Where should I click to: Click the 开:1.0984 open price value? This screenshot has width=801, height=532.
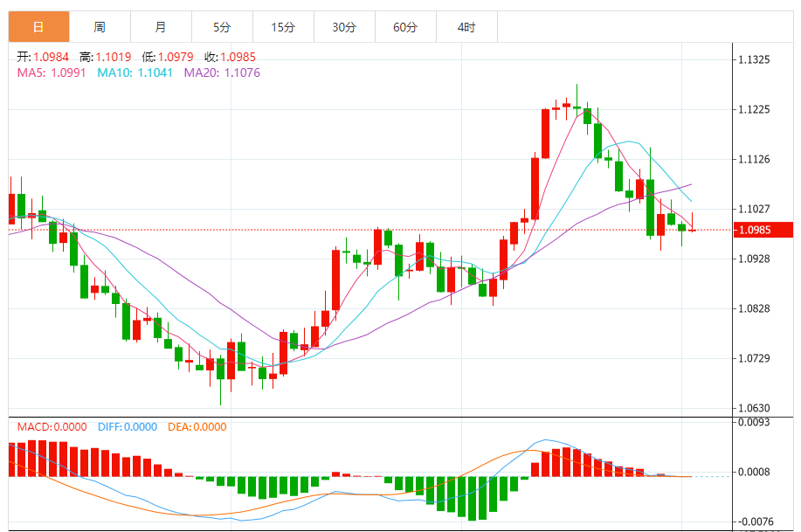pyautogui.click(x=43, y=57)
